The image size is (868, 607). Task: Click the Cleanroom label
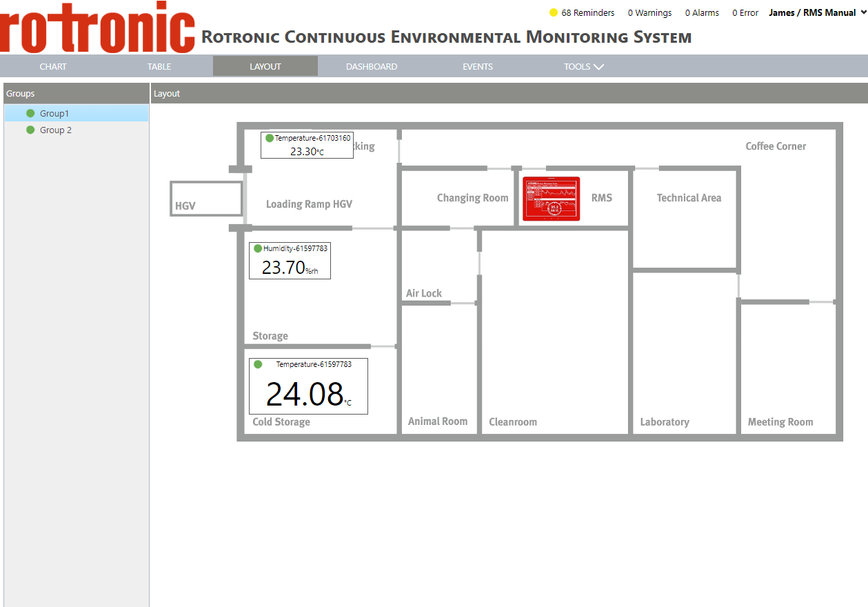513,422
